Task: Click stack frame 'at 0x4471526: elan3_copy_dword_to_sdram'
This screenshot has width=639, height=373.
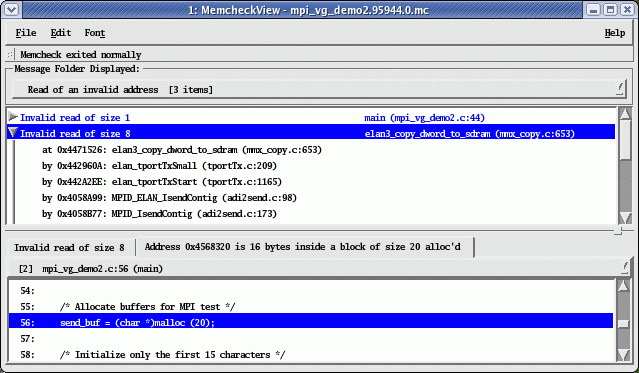Action: pyautogui.click(x=182, y=150)
